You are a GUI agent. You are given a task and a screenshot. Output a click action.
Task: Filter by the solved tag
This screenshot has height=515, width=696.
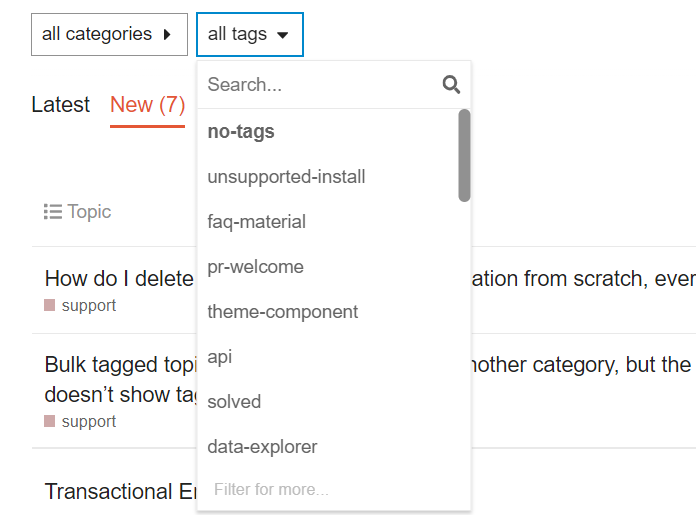click(x=234, y=402)
